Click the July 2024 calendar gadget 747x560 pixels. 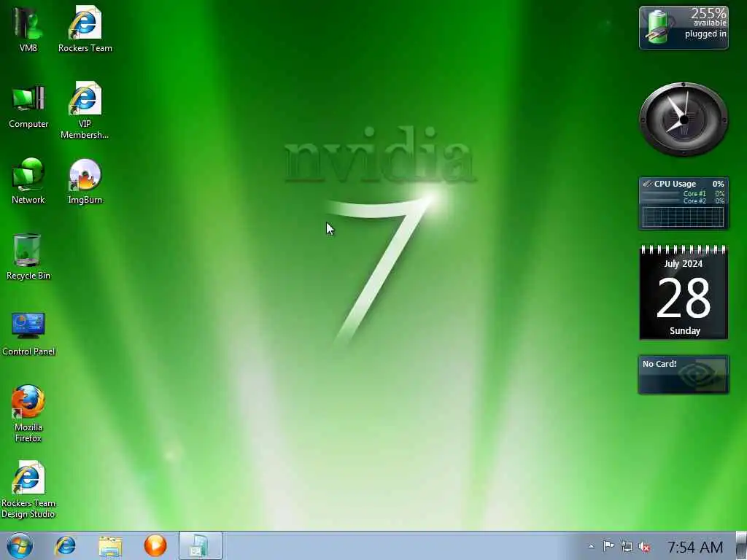[x=684, y=292]
